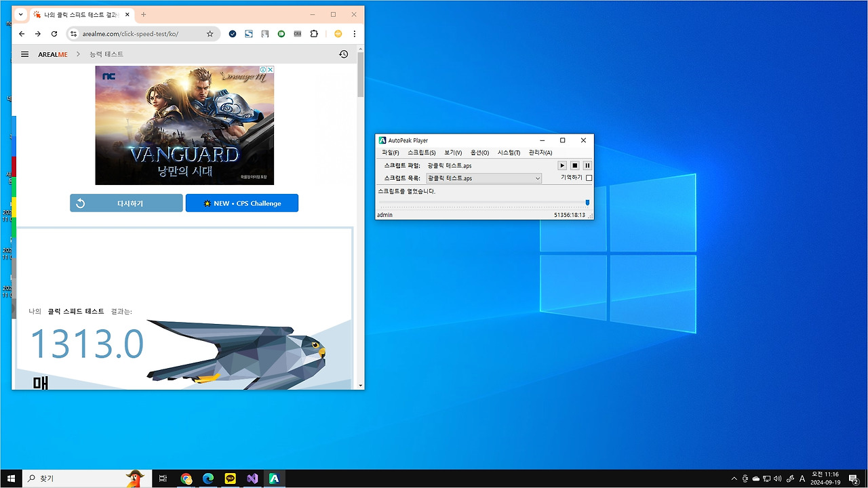This screenshot has height=488, width=868.
Task: Open the 스크립트(S) menu
Action: [x=421, y=152]
